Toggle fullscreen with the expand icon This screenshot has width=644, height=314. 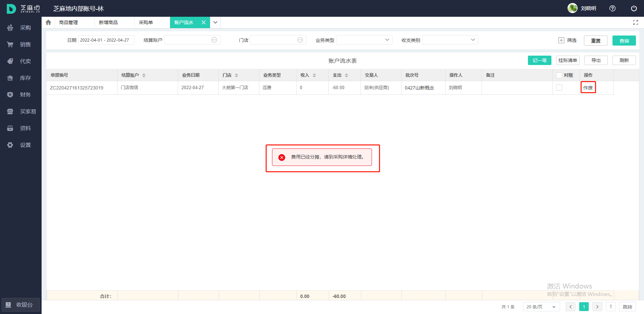(x=635, y=22)
